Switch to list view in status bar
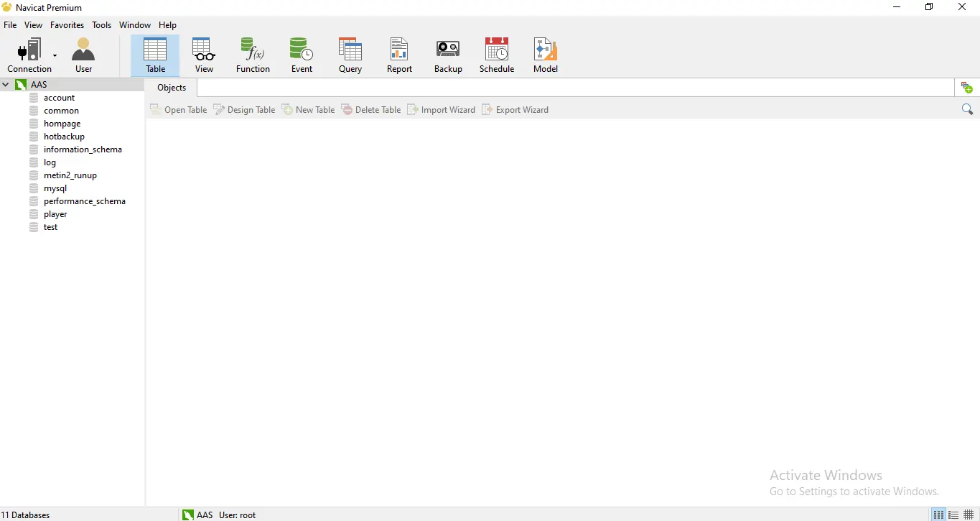The image size is (980, 521). (938, 515)
